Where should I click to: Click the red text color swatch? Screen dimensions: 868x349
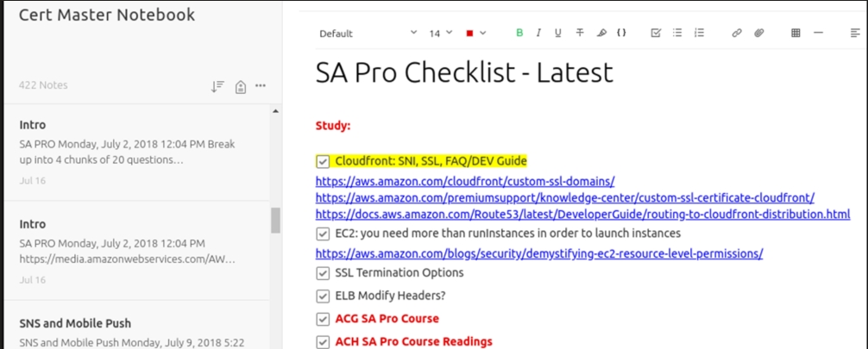tap(469, 34)
